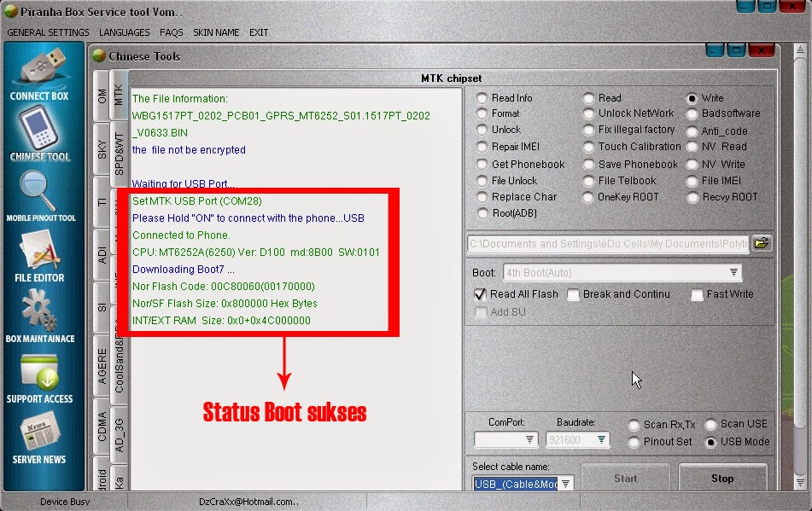Screen dimensions: 812x511
Task: Click right-side scrollbar down arrow
Action: coord(800,483)
